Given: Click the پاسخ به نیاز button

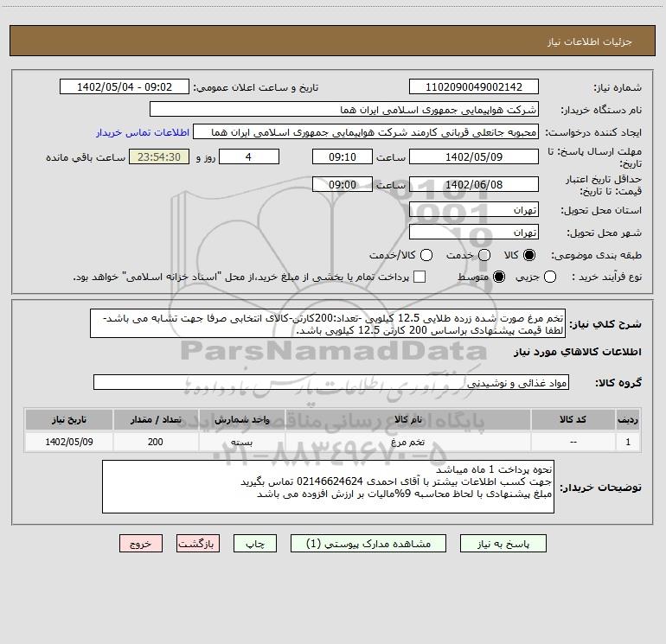Looking at the screenshot, I should pos(503,544).
